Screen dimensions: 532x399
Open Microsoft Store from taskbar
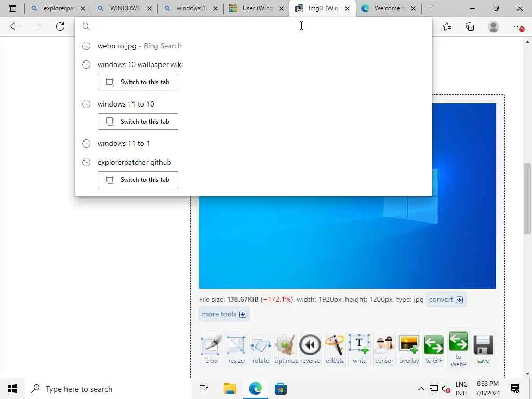tap(281, 389)
